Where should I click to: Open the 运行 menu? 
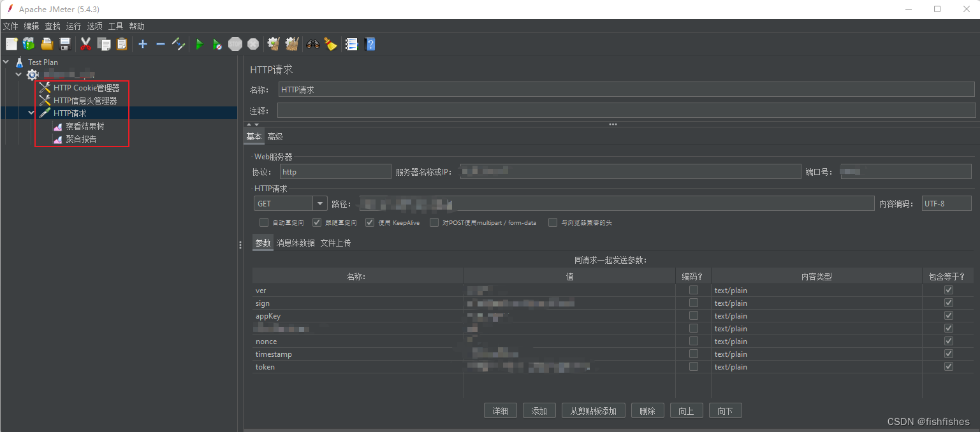pos(74,26)
